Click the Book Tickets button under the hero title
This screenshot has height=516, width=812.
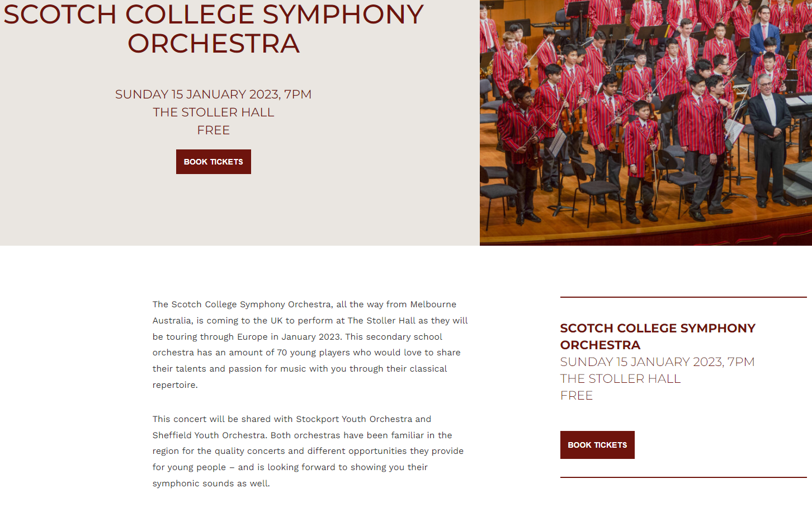pos(213,162)
